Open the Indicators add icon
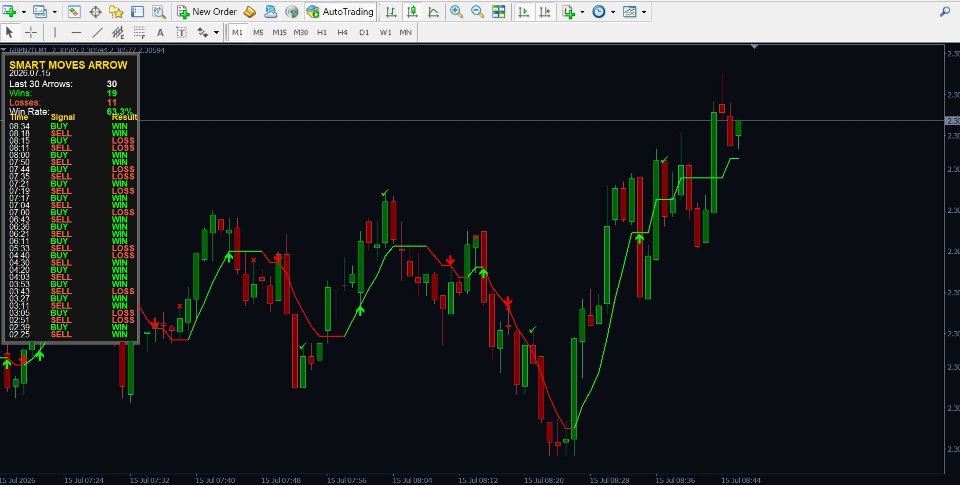Image resolution: width=960 pixels, height=485 pixels. pyautogui.click(x=569, y=11)
